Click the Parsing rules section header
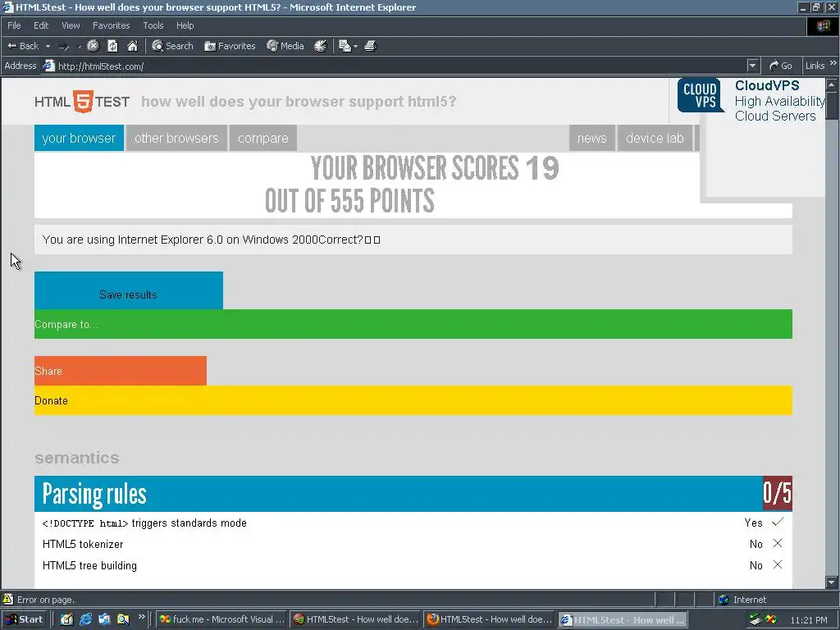This screenshot has height=630, width=840. click(x=398, y=493)
